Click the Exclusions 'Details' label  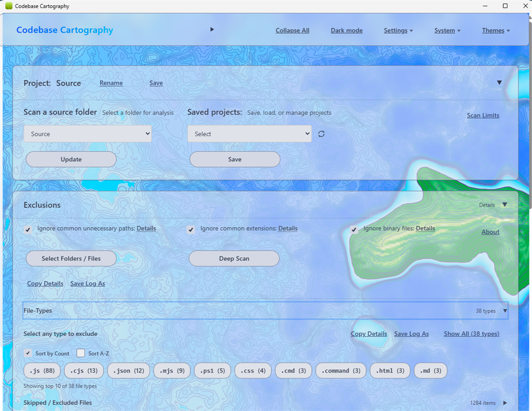pos(487,205)
